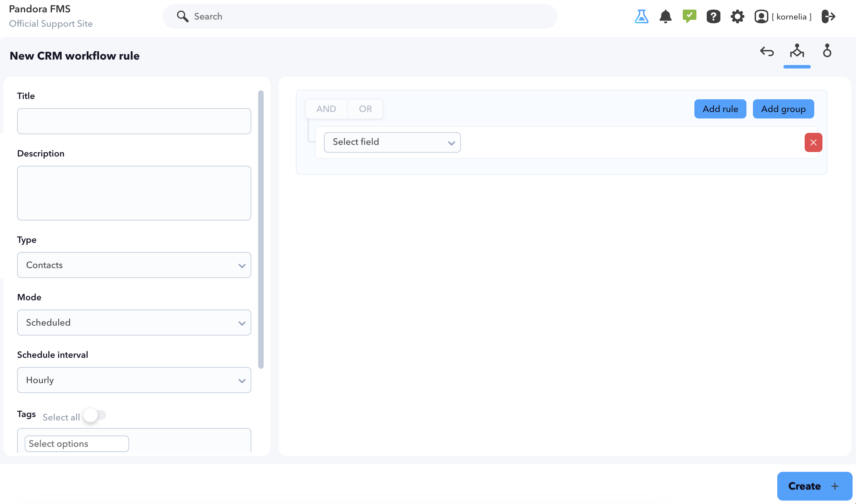Viewport: 856px width, 504px height.
Task: Click the Add rule button
Action: pos(720,109)
